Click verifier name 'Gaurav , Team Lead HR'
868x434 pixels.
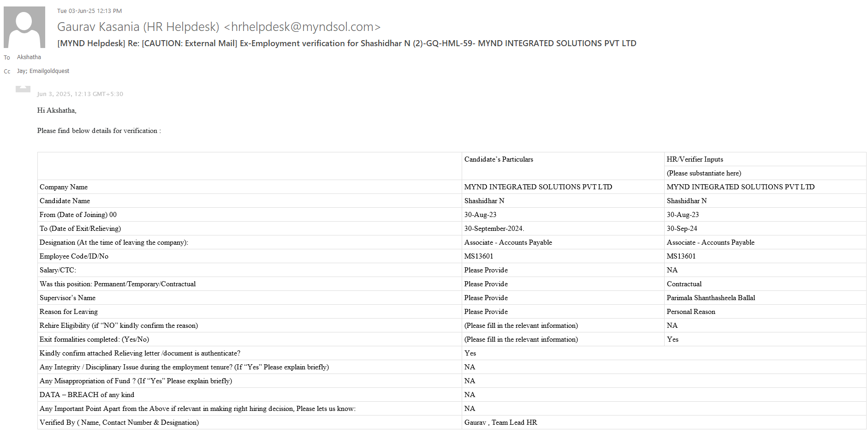pos(500,422)
